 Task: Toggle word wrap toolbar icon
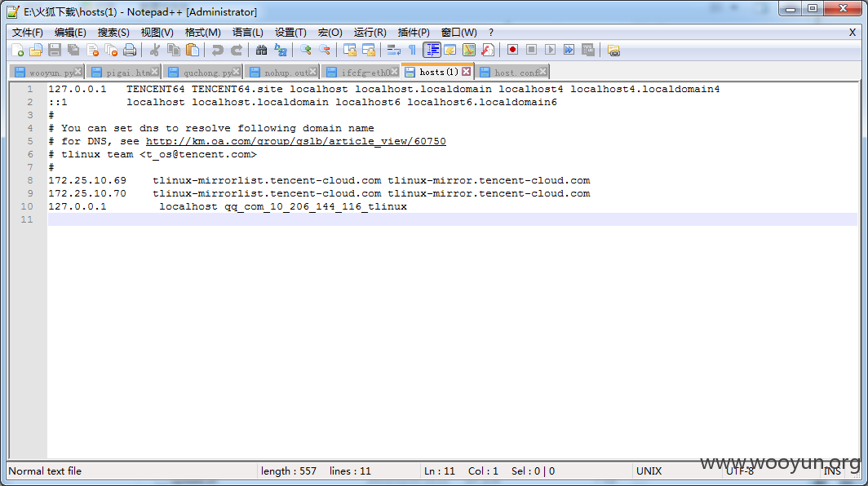[x=393, y=51]
